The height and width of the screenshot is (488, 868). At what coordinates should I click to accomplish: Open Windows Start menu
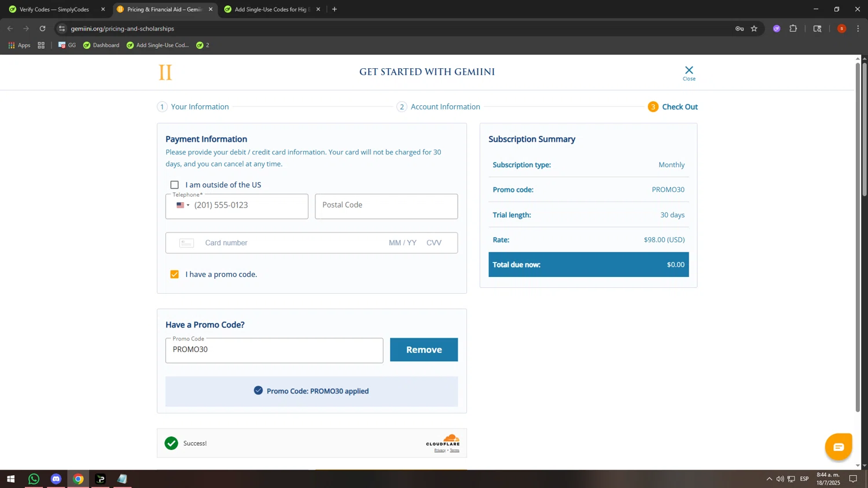(x=10, y=479)
